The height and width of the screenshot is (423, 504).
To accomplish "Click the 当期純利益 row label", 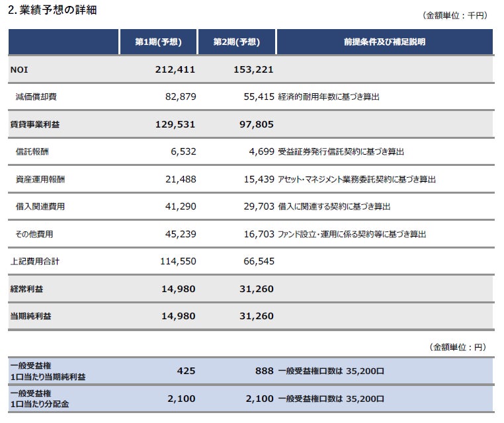I will click(x=30, y=317).
